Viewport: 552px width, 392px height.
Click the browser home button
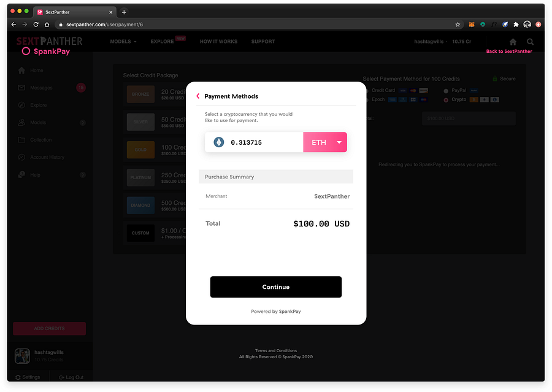click(x=47, y=25)
